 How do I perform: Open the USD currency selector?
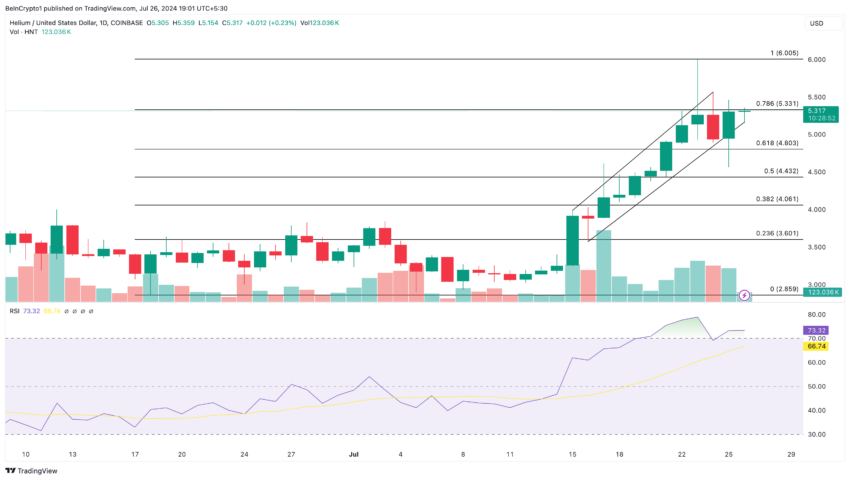[x=816, y=23]
